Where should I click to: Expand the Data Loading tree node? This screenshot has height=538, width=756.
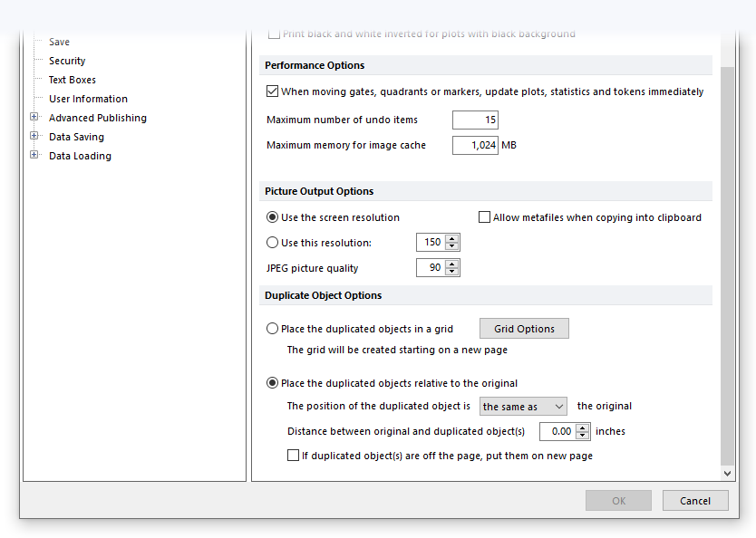click(34, 155)
